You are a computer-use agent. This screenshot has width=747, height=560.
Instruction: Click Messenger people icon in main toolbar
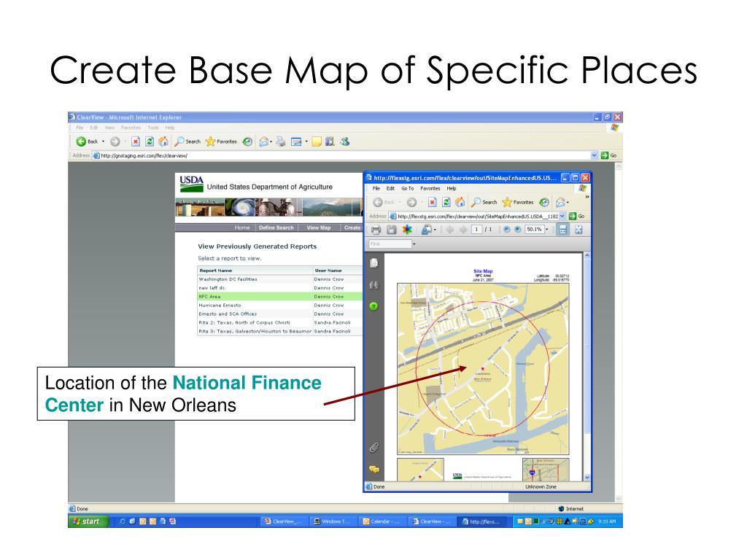pos(344,141)
